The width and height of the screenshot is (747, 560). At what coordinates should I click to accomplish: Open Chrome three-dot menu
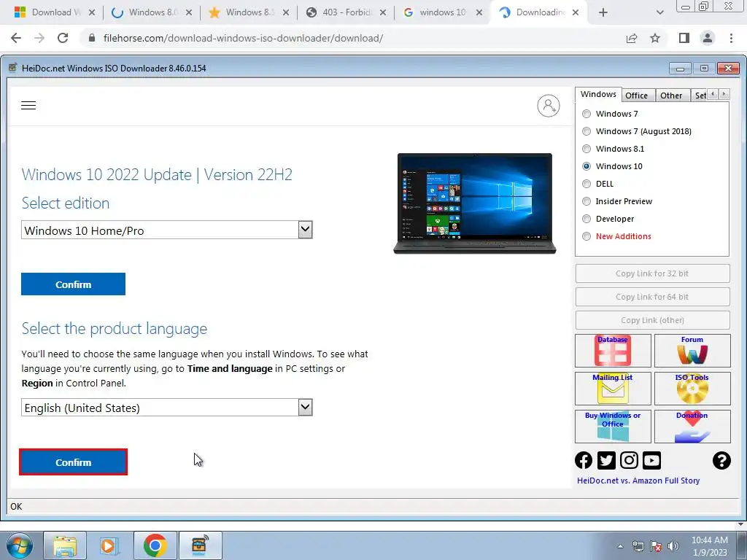pos(731,38)
